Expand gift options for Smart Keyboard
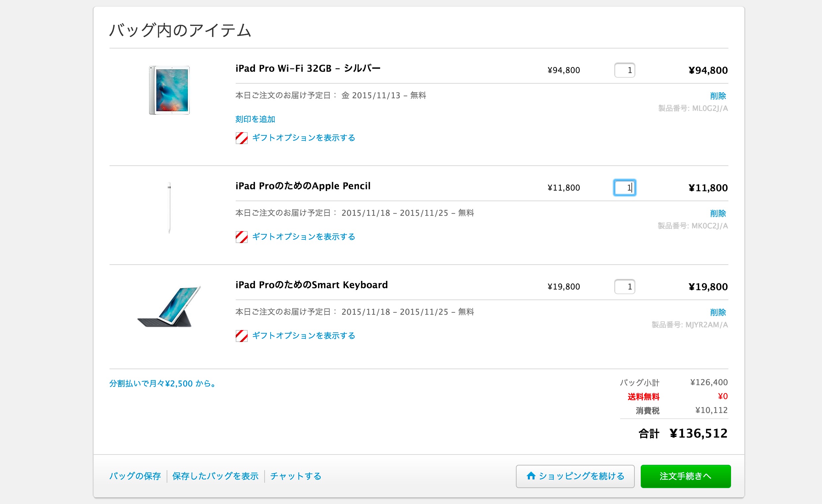822x504 pixels. pos(303,336)
